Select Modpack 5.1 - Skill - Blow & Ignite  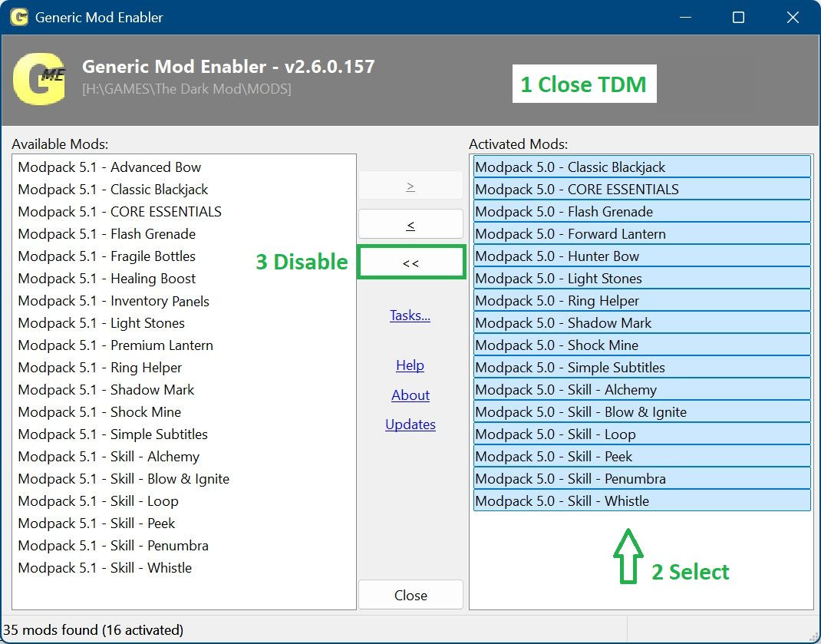[x=184, y=479]
